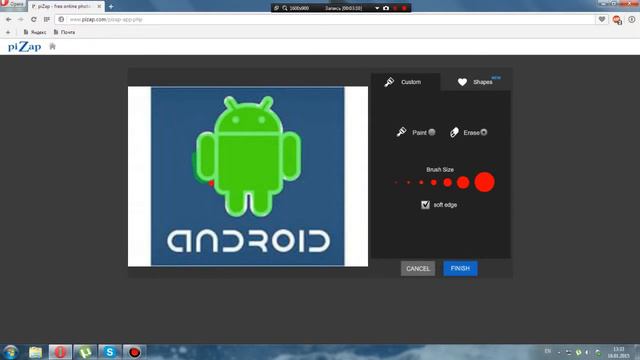Open the Opera menu button
This screenshot has width=640, height=360.
click(13, 4)
